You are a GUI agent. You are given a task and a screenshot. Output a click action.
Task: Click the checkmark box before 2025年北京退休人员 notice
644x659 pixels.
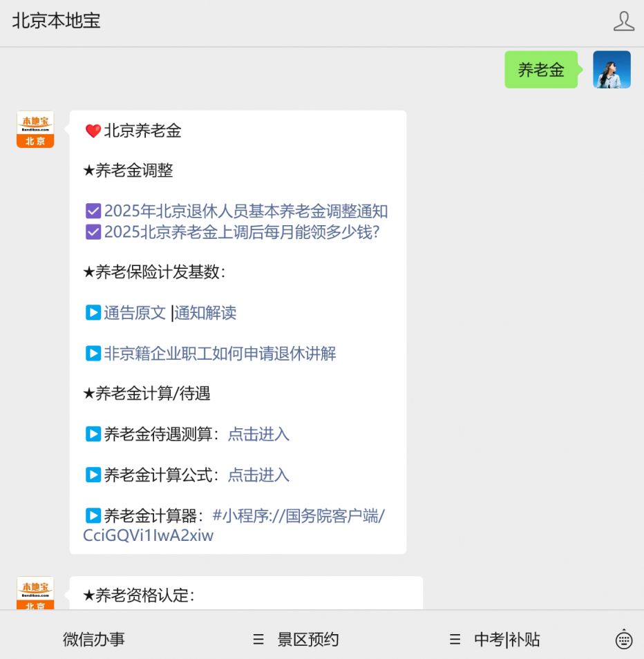pos(93,211)
